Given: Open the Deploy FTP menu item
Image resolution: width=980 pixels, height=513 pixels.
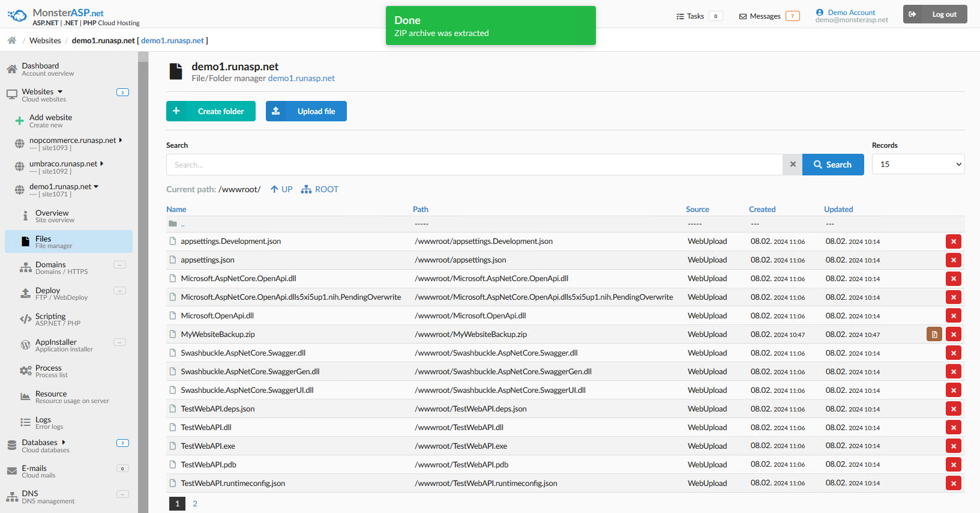Looking at the screenshot, I should point(68,293).
